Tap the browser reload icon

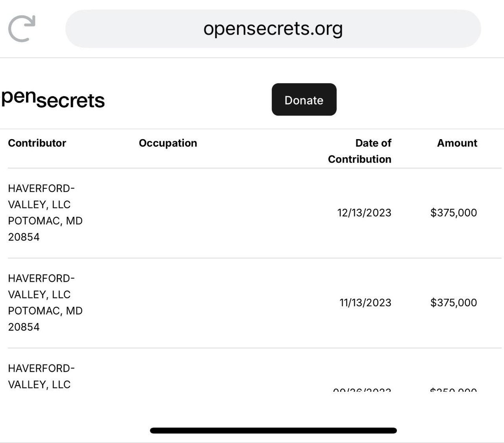pos(22,29)
